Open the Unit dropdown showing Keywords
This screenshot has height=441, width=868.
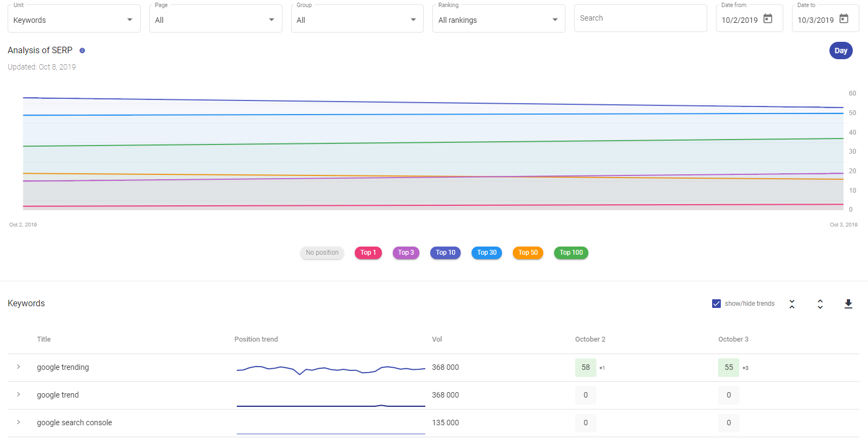(x=74, y=20)
